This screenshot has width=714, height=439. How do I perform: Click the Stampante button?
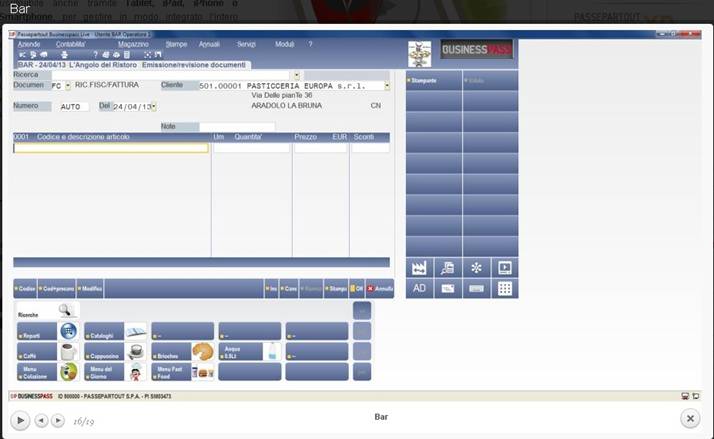coord(433,80)
